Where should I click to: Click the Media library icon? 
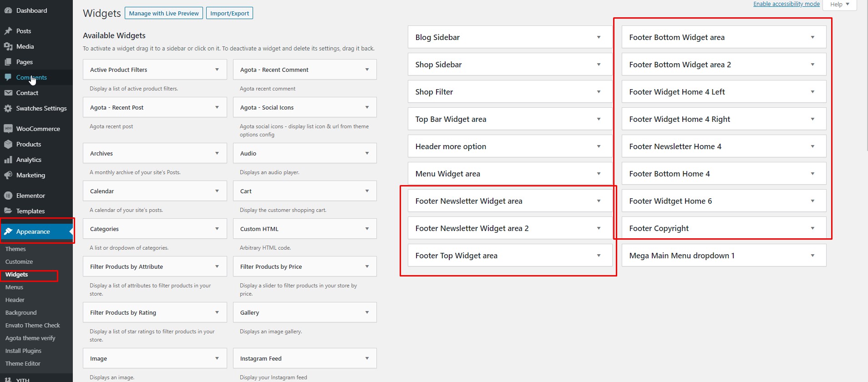[8, 46]
